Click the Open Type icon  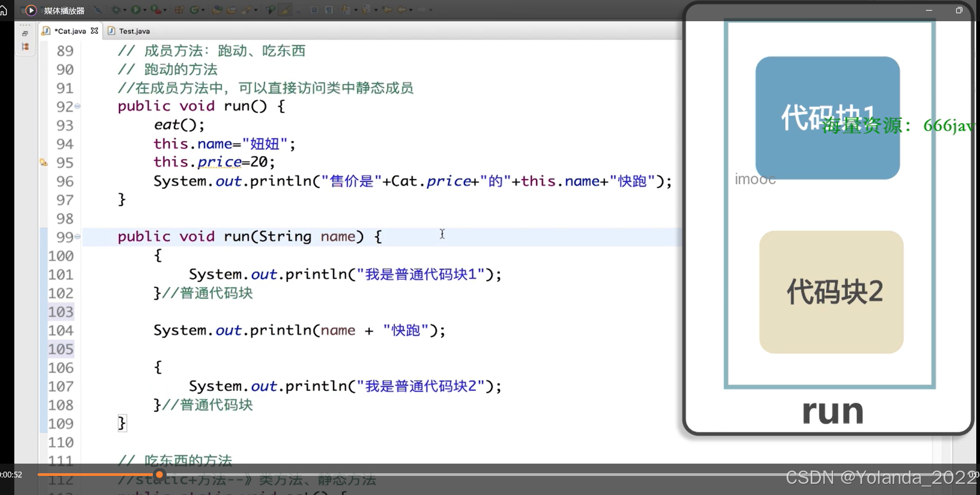pos(216,10)
